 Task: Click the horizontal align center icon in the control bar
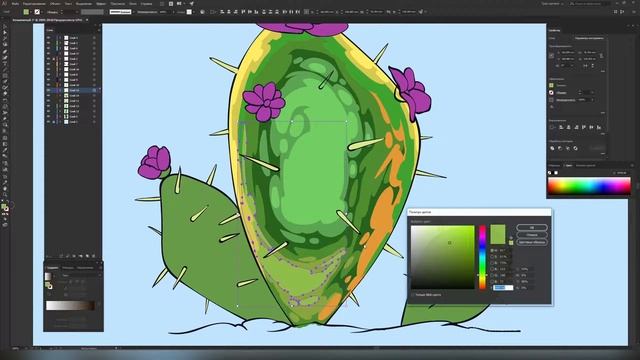[229, 12]
